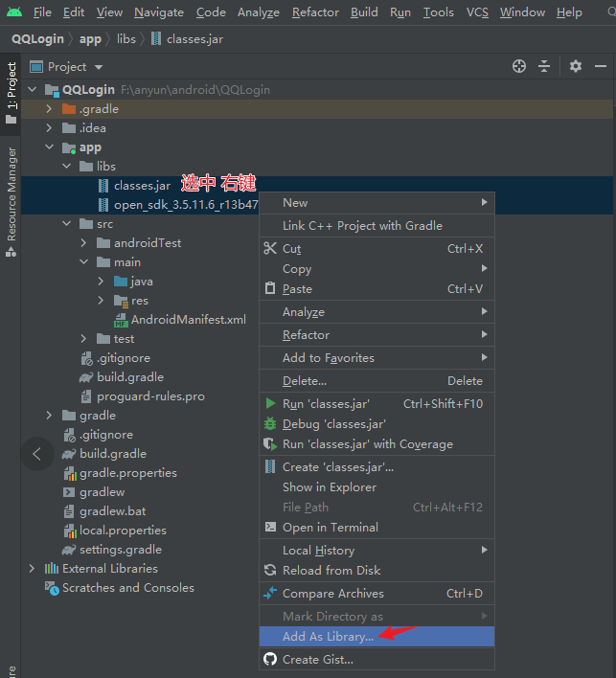Viewport: 616px width, 678px height.
Task: Open Project panel settings gear
Action: click(x=576, y=66)
